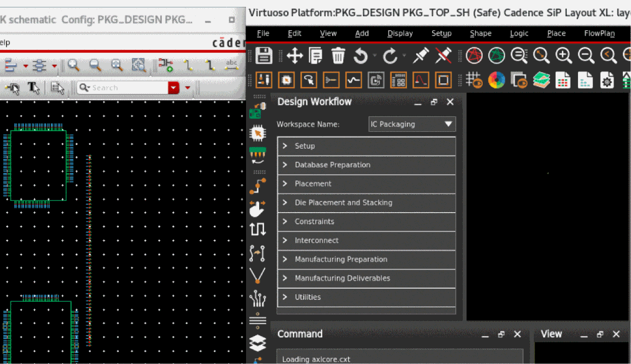Expand the Manufacturing Deliverables section
Viewport: 631px width, 364px height.
(366, 278)
